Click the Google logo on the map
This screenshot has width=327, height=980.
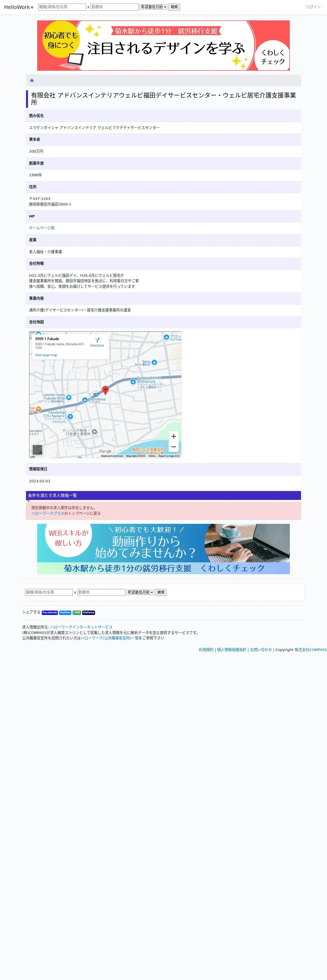tap(105, 451)
